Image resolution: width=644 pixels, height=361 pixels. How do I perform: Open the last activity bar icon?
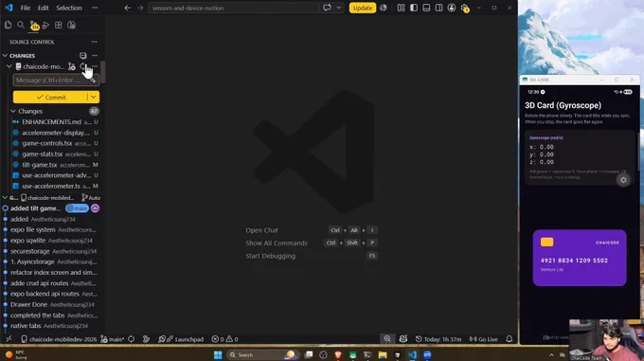point(71,25)
